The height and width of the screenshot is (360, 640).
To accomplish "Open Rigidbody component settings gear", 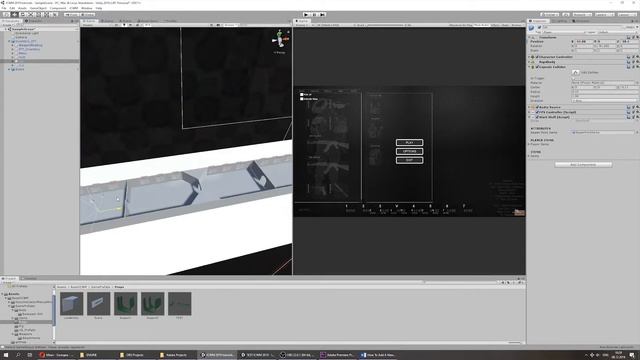I will pos(637,62).
